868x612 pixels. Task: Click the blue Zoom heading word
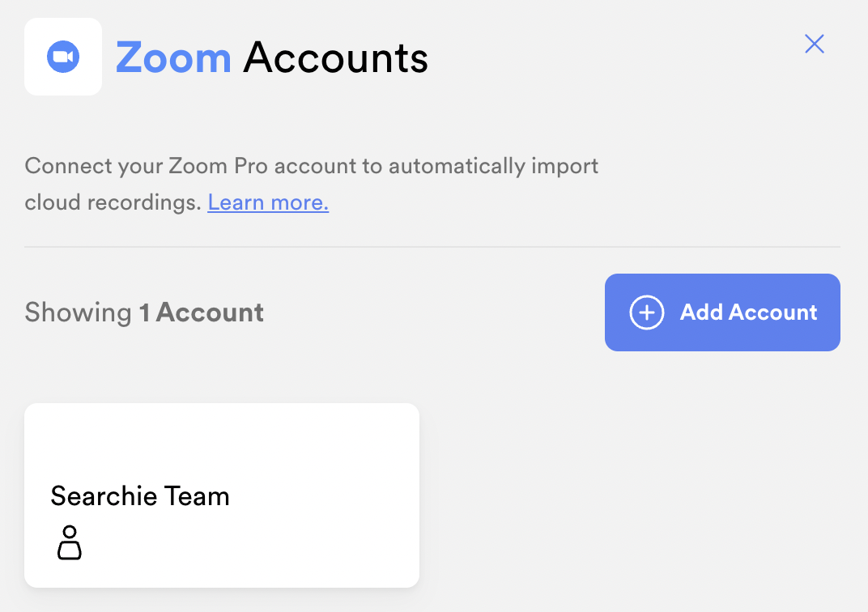point(173,57)
